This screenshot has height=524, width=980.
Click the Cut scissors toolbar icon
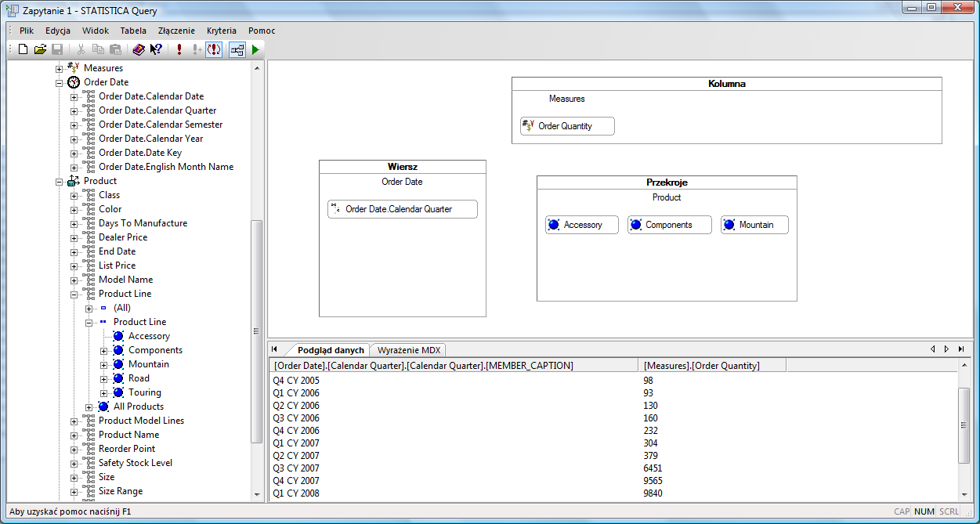point(81,49)
